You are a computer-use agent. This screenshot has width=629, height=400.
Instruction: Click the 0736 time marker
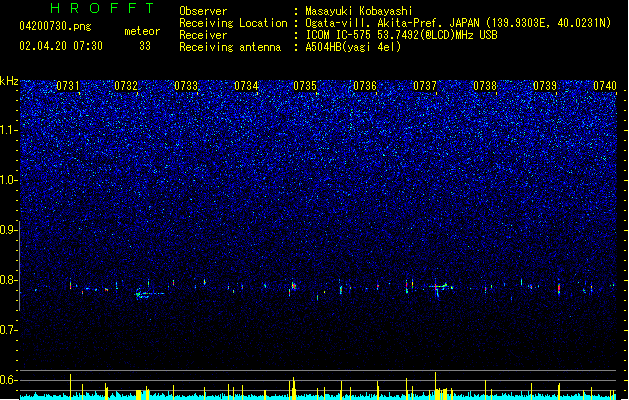pyautogui.click(x=365, y=86)
